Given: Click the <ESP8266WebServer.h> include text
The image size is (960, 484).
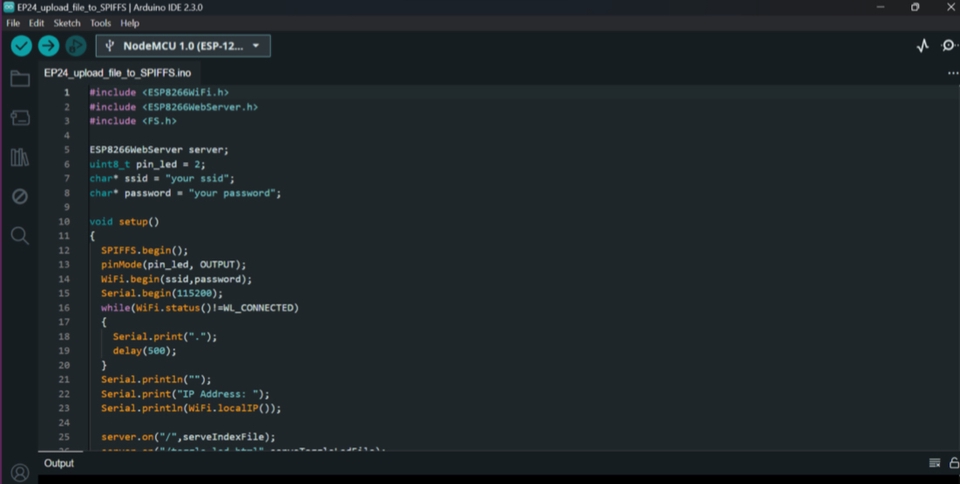Looking at the screenshot, I should pyautogui.click(x=200, y=107).
